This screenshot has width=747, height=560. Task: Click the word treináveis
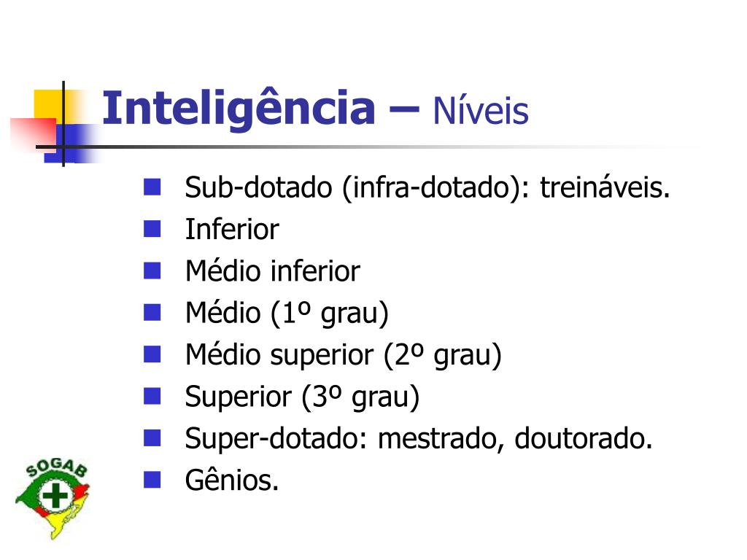(605, 187)
